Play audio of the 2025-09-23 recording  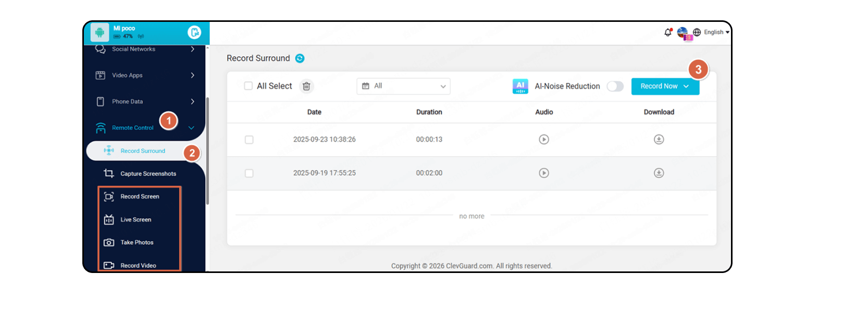coord(544,140)
